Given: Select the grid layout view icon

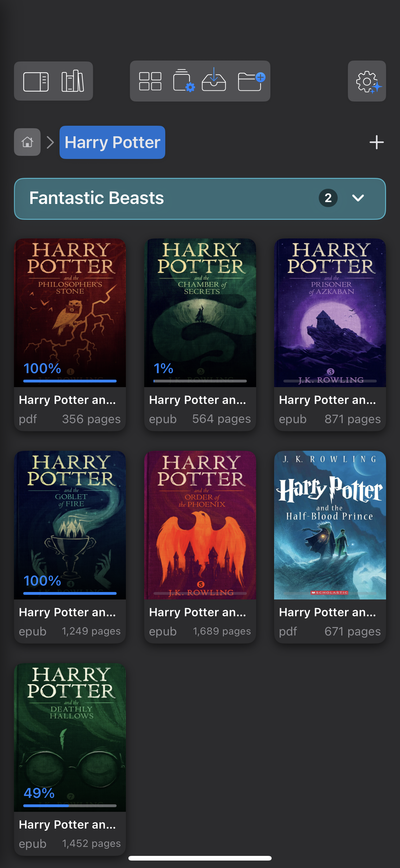Looking at the screenshot, I should point(150,81).
